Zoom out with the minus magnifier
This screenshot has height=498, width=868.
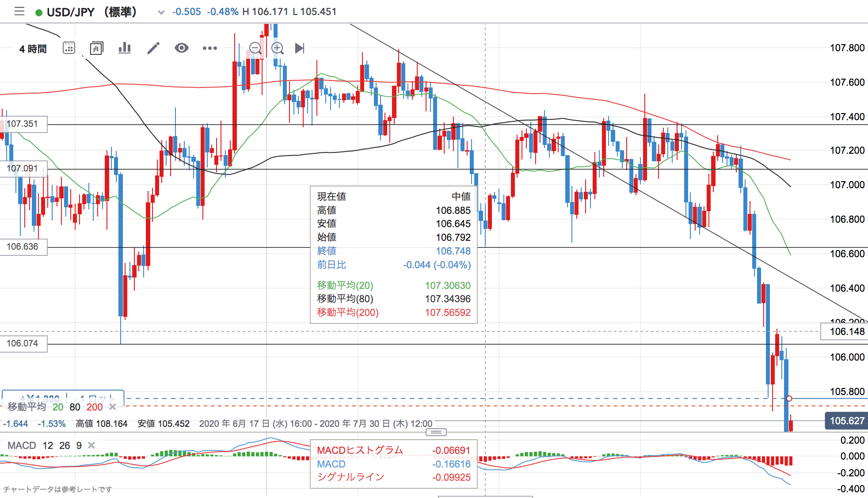(255, 48)
